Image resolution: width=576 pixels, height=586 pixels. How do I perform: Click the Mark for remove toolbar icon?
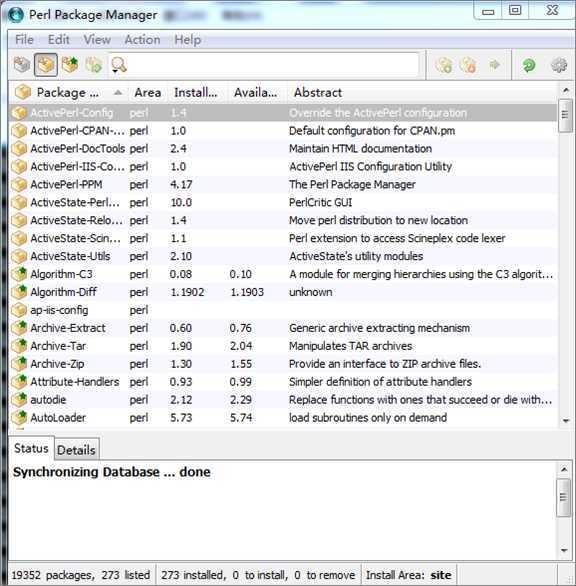click(x=468, y=65)
